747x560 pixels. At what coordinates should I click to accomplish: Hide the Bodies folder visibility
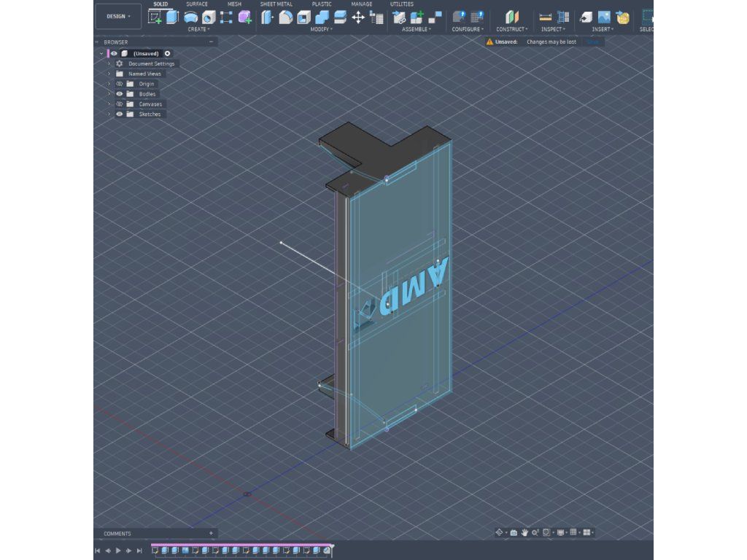click(119, 94)
